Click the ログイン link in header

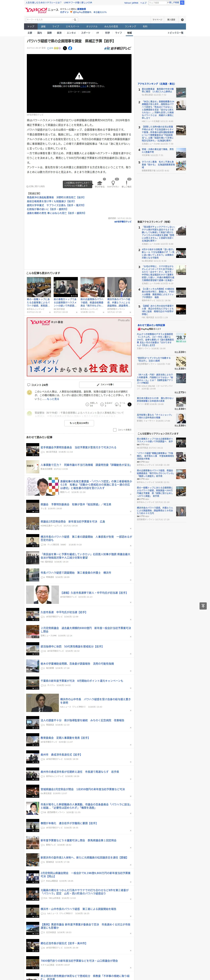64,12
